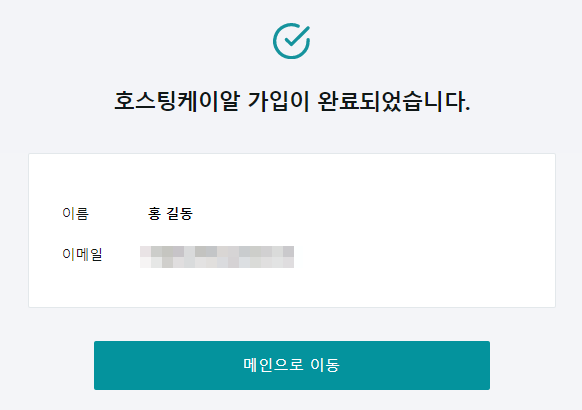This screenshot has width=582, height=410.
Task: Click the tick mark tip outside the circle
Action: (x=307, y=28)
